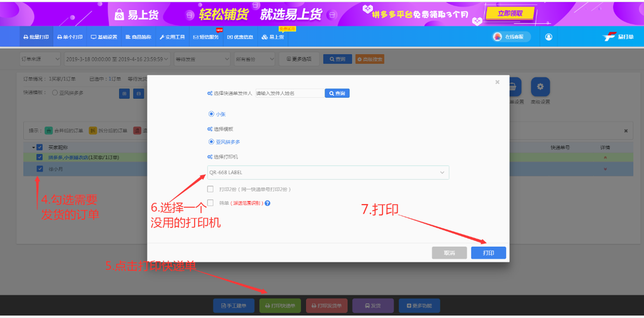Viewport: 644px width, 318px height.
Task: Enable the 筛单 checkbox
Action: pyautogui.click(x=210, y=203)
